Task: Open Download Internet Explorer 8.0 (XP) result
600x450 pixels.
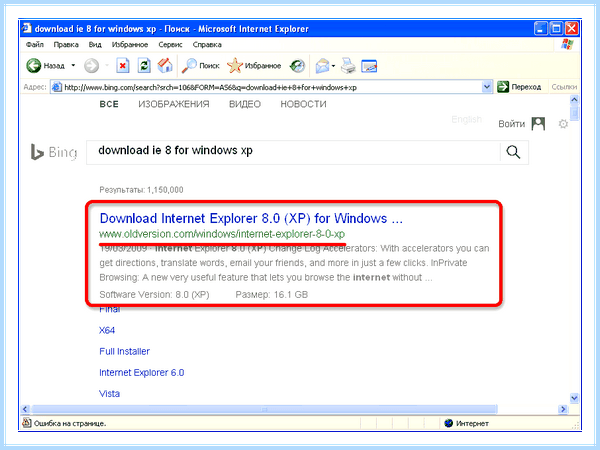Action: click(x=251, y=218)
